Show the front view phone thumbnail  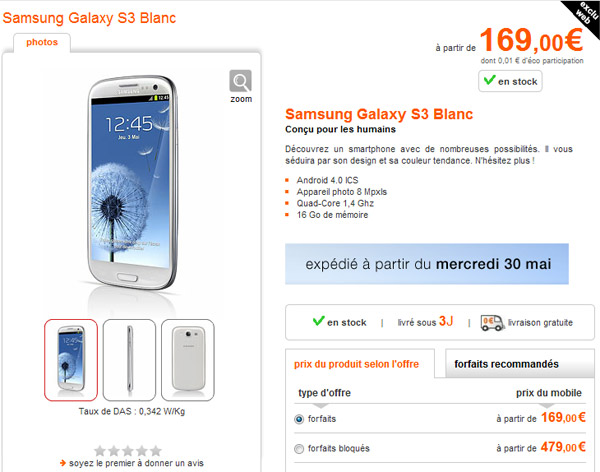tap(71, 360)
